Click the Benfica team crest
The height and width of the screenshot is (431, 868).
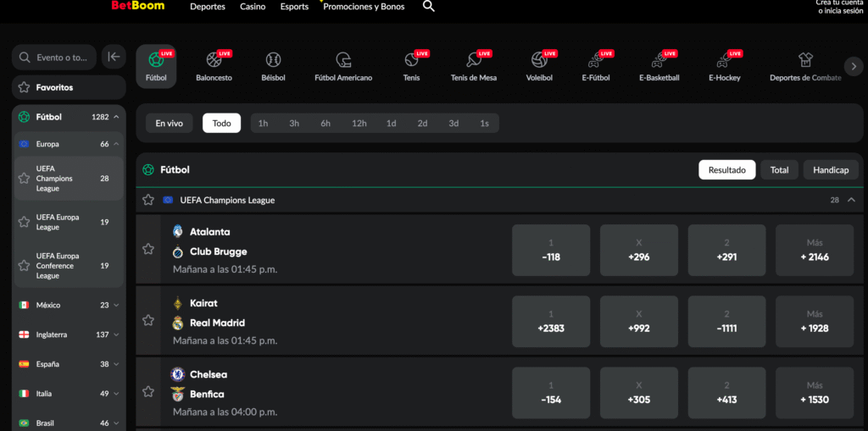tap(178, 395)
